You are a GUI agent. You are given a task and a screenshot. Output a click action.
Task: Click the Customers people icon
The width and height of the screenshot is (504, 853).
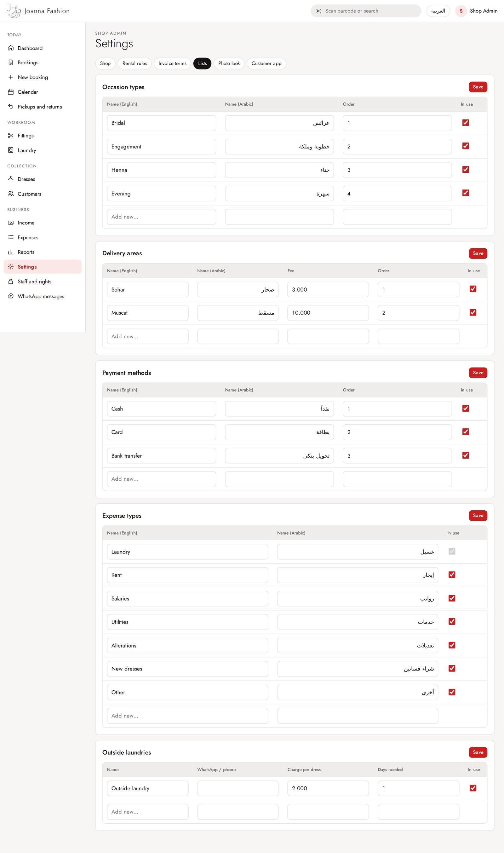(x=11, y=194)
